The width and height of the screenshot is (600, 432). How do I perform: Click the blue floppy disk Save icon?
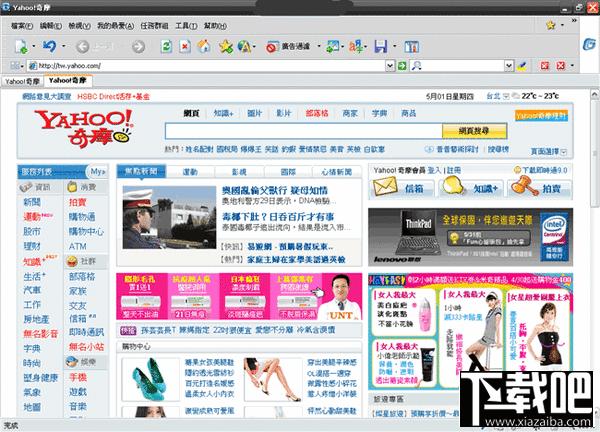pos(381,47)
